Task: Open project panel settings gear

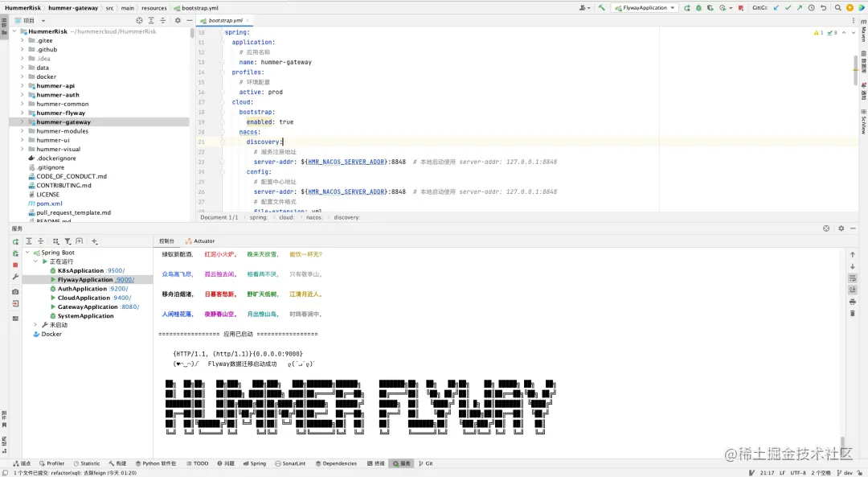Action: (178, 20)
